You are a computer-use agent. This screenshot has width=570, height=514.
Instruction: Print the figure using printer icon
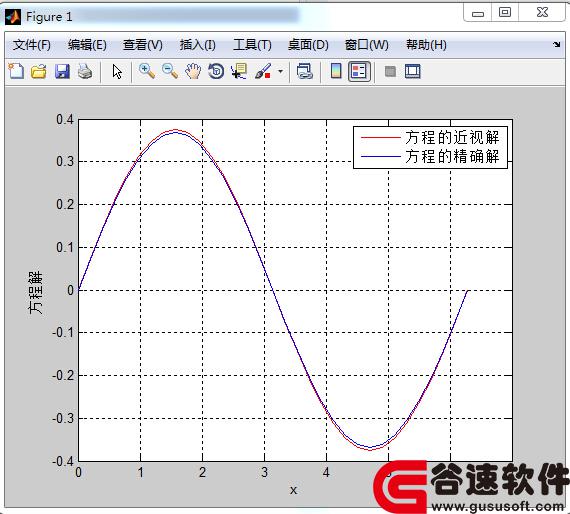click(85, 71)
